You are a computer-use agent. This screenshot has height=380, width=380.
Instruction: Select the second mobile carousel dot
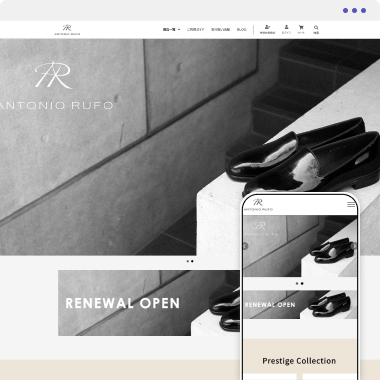pyautogui.click(x=302, y=284)
